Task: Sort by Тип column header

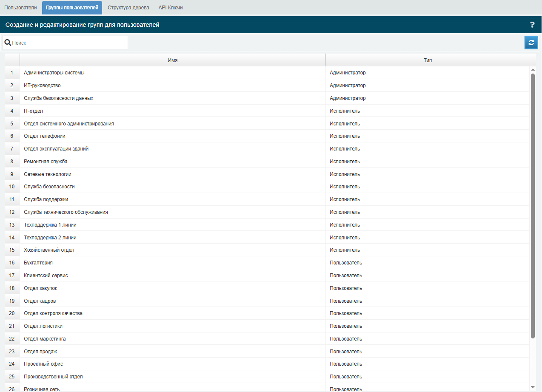Action: (x=428, y=60)
